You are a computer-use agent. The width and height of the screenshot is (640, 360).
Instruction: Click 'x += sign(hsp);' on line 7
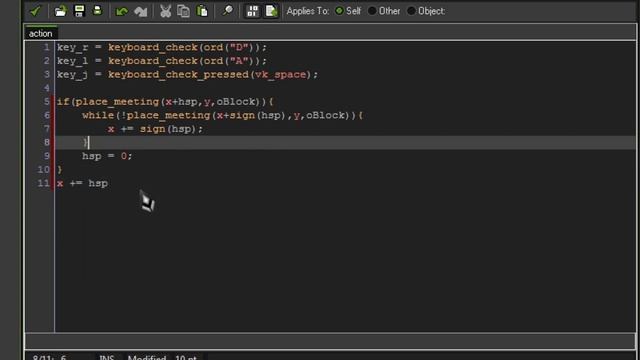pos(155,129)
